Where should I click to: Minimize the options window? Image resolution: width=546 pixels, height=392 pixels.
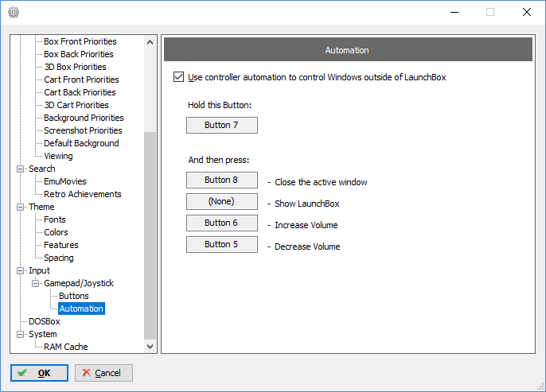(x=454, y=12)
